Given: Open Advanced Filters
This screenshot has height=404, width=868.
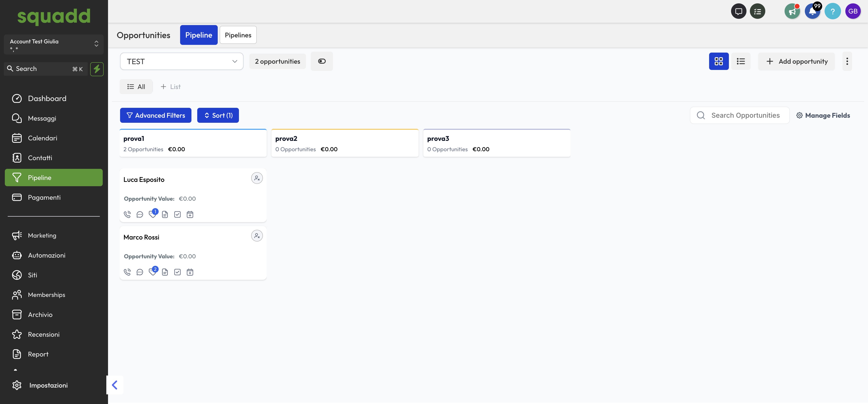Looking at the screenshot, I should (x=155, y=115).
